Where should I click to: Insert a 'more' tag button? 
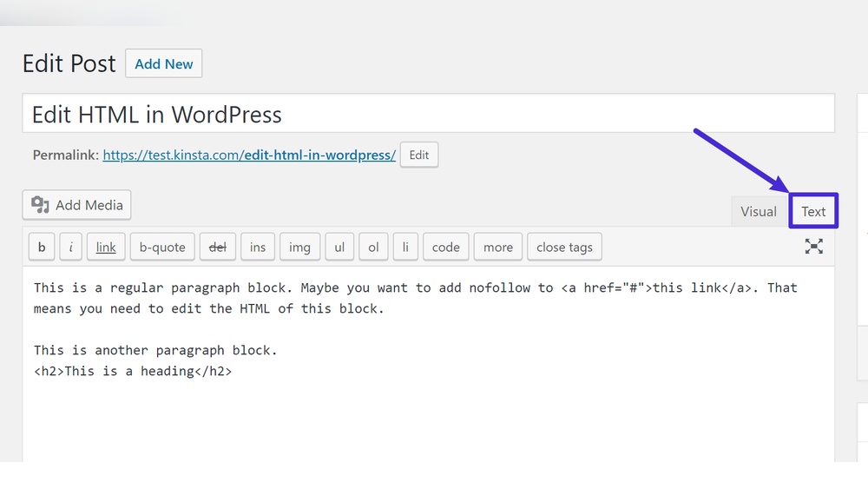coord(498,247)
